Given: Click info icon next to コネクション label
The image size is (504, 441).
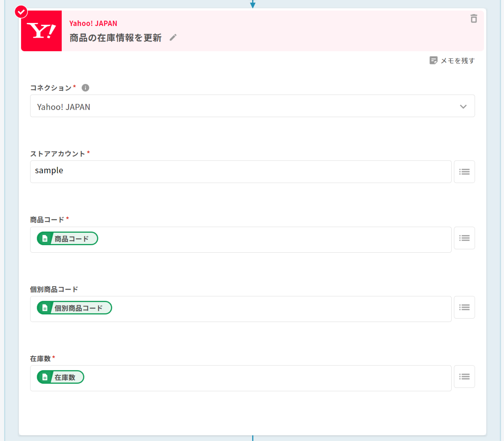Looking at the screenshot, I should point(85,88).
